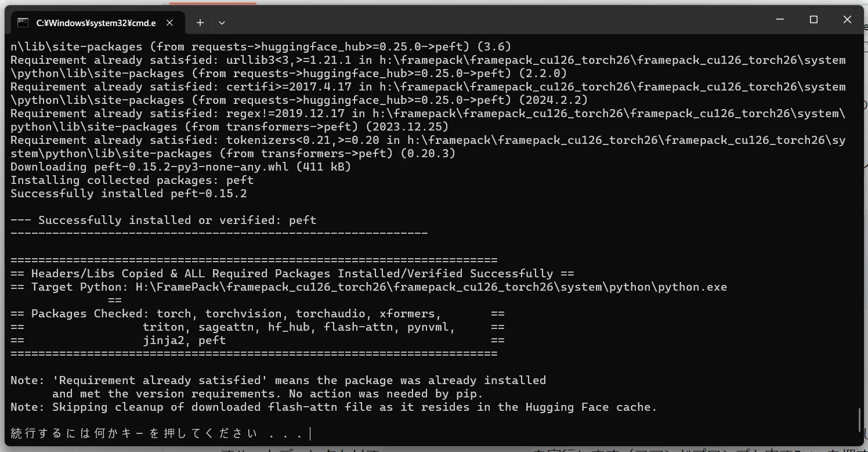Open a new tab with the plus icon

[x=200, y=23]
